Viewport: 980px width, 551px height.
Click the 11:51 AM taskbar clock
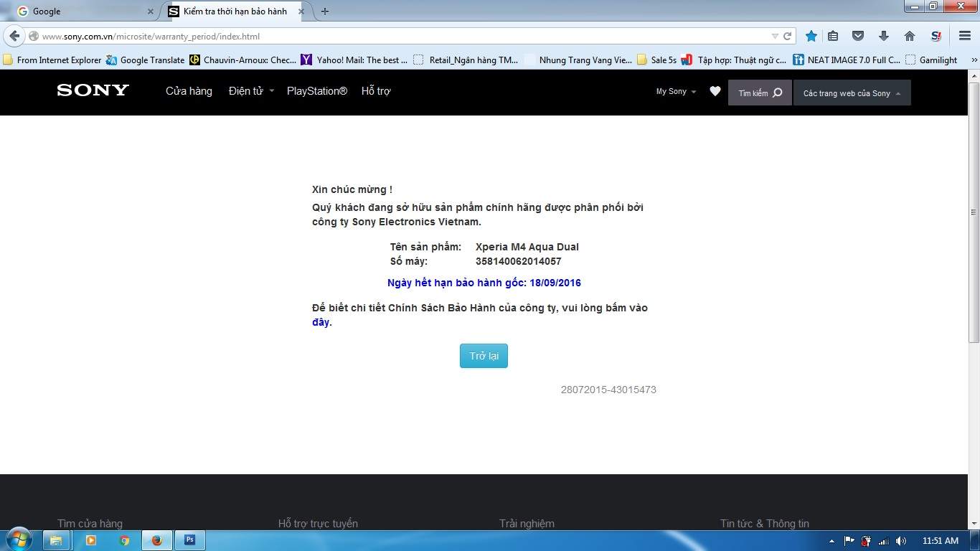tap(941, 541)
